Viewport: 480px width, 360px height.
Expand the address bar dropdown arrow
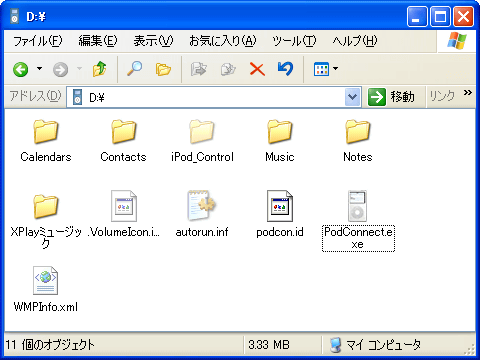coord(352,97)
